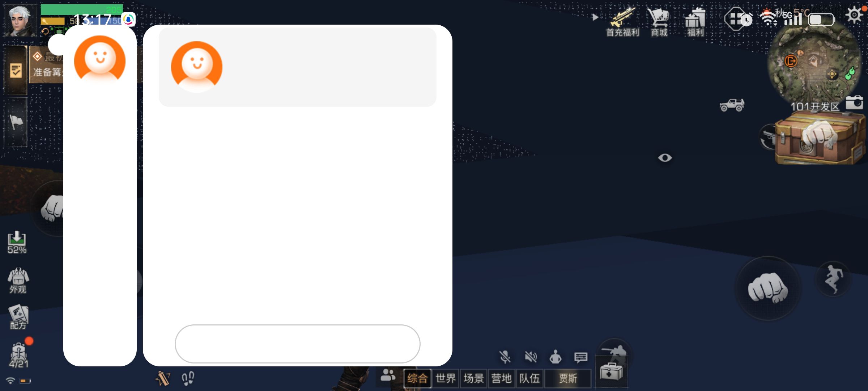The height and width of the screenshot is (391, 868).
Task: Click the rounded text input field
Action: click(297, 344)
